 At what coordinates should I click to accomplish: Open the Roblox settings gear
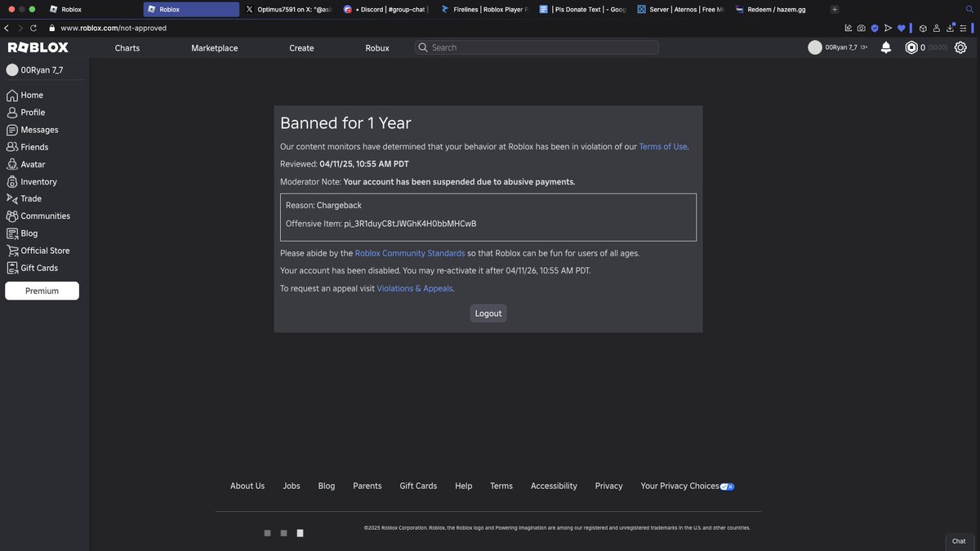[960, 47]
